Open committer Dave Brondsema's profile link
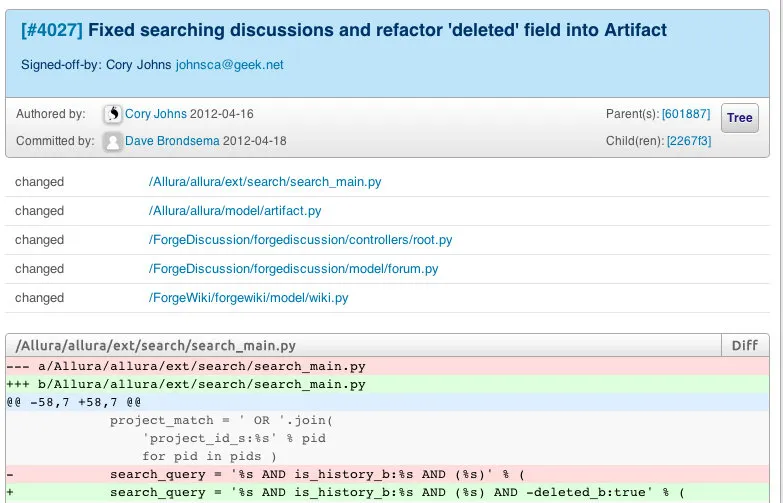 click(x=171, y=141)
